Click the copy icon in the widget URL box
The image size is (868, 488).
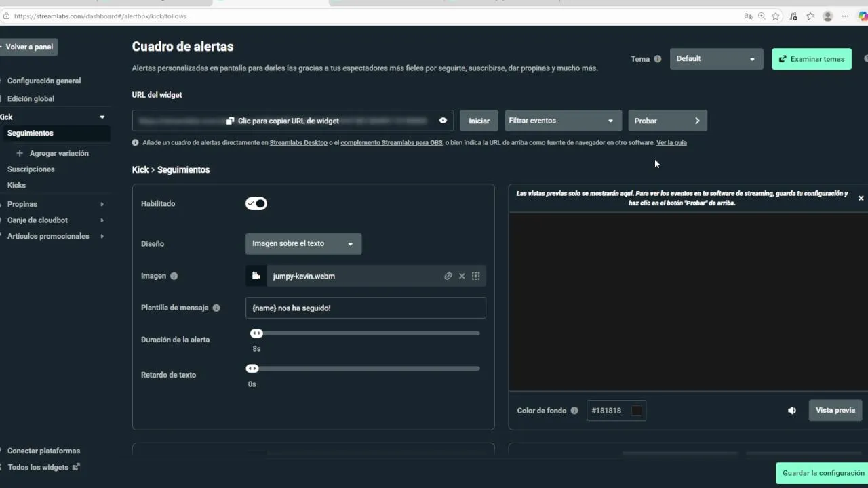[x=231, y=121]
